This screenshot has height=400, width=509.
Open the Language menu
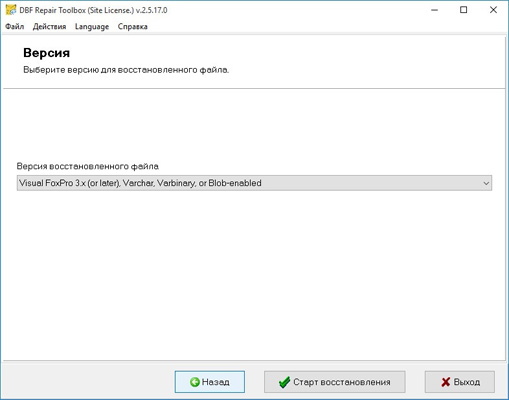coord(92,27)
